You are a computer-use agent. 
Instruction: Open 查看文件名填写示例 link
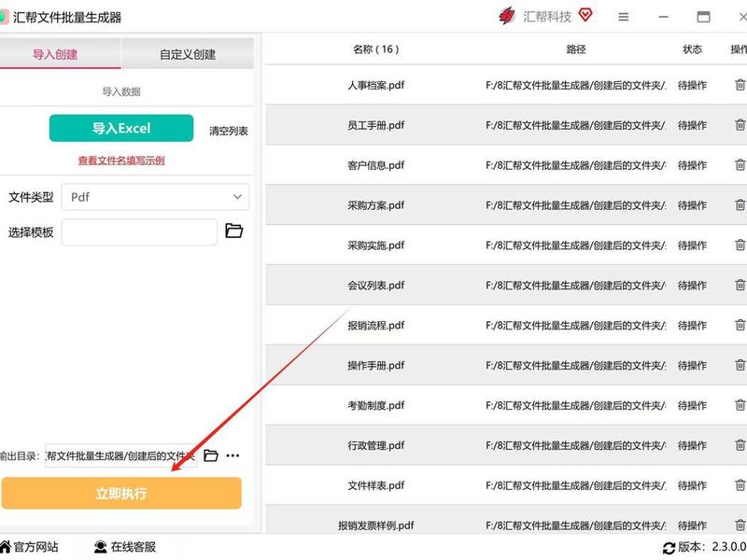(121, 161)
